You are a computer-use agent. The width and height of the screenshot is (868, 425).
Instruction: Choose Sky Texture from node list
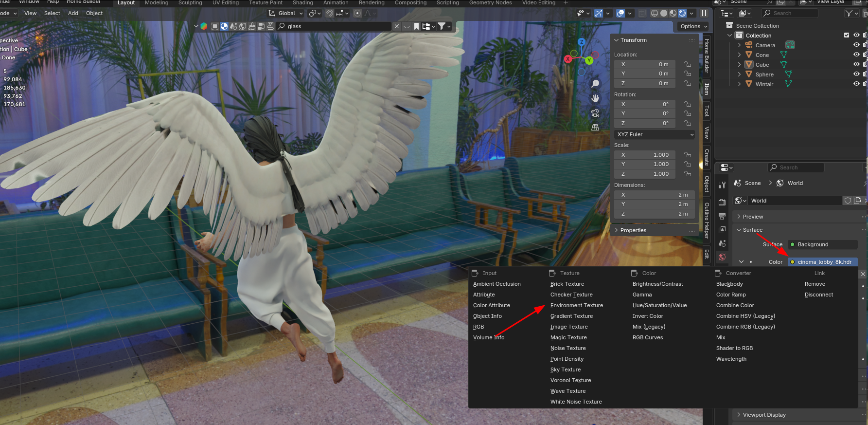[566, 370]
